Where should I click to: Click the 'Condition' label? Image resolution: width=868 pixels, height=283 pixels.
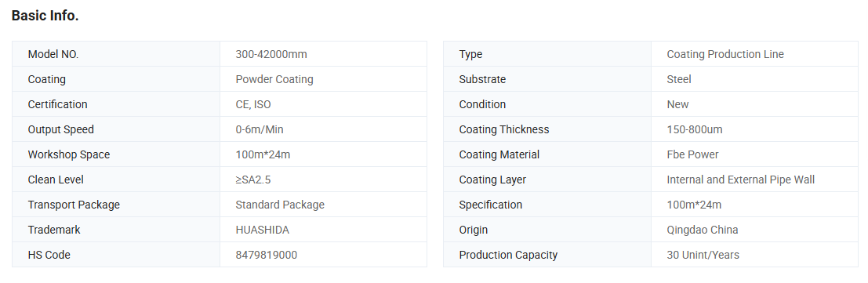click(483, 104)
